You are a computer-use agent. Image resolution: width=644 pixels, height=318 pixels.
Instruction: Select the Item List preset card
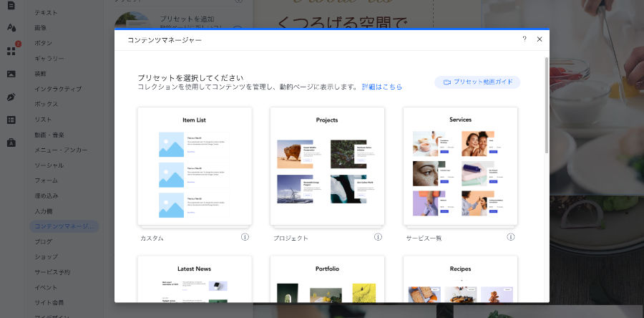(195, 166)
